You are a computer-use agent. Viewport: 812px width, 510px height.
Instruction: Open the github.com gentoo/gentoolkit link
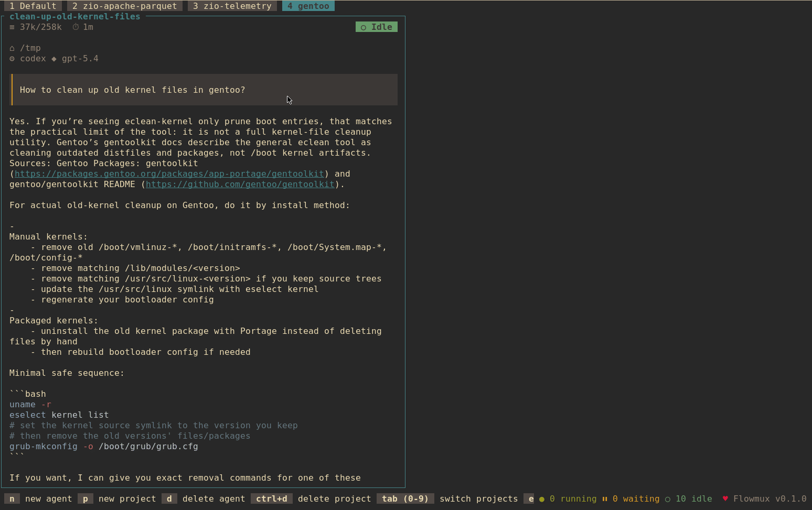tap(240, 185)
